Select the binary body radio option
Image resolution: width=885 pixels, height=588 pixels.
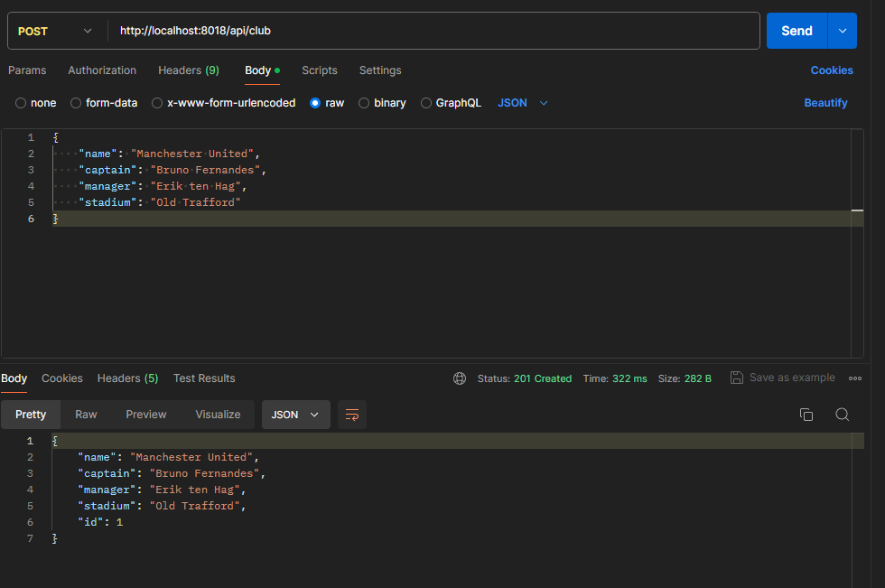[364, 103]
